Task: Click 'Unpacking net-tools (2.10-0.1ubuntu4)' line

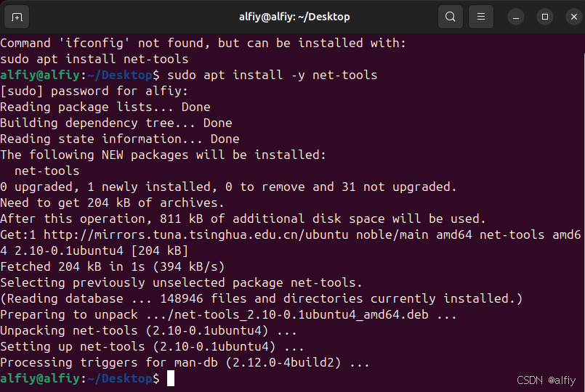Action: (148, 331)
